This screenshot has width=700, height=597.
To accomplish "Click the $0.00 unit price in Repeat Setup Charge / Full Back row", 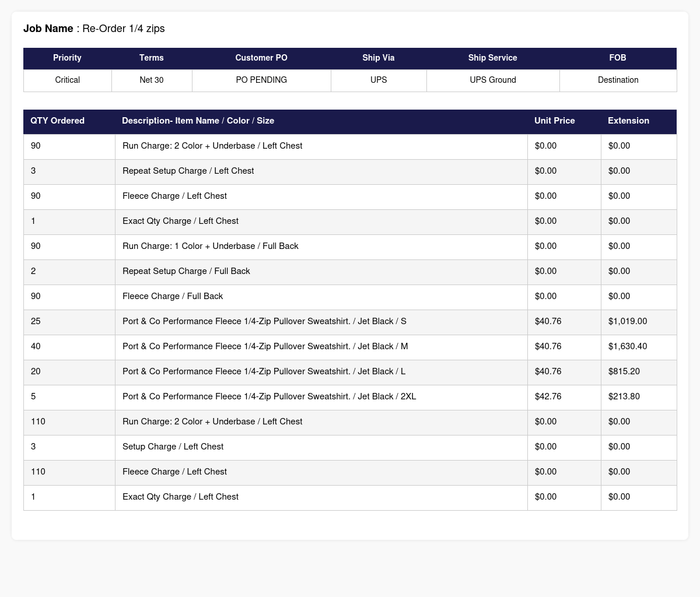I will coord(546,271).
